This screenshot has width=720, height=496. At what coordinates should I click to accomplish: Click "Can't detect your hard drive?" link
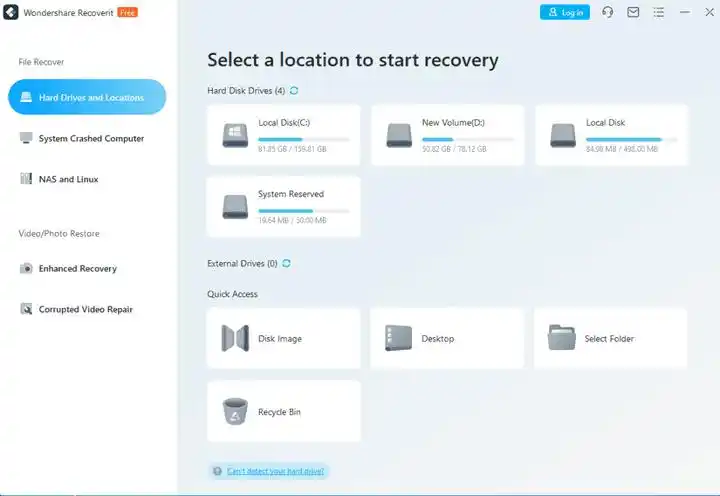coord(275,471)
